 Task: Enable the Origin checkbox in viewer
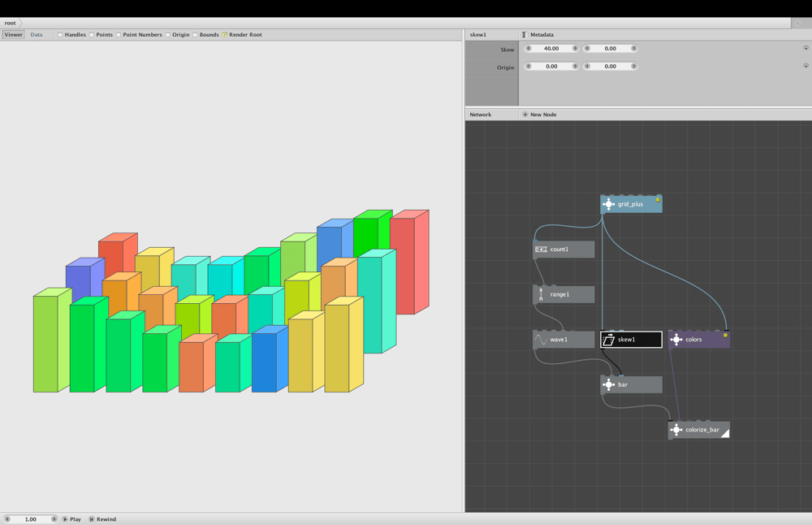pyautogui.click(x=168, y=35)
